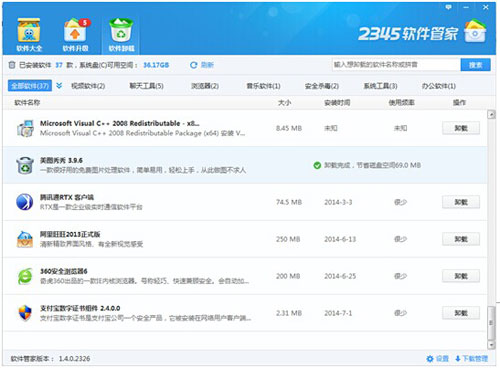Click the 36.17GB free space value

156,65
